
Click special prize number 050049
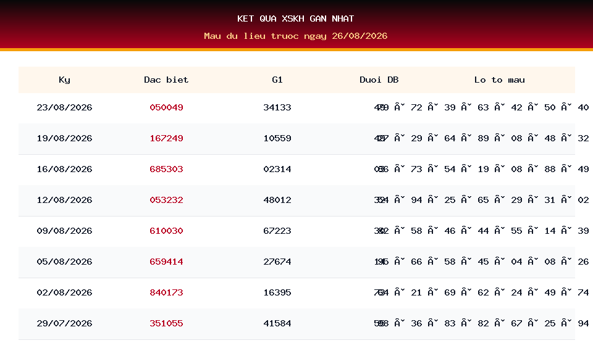[166, 107]
